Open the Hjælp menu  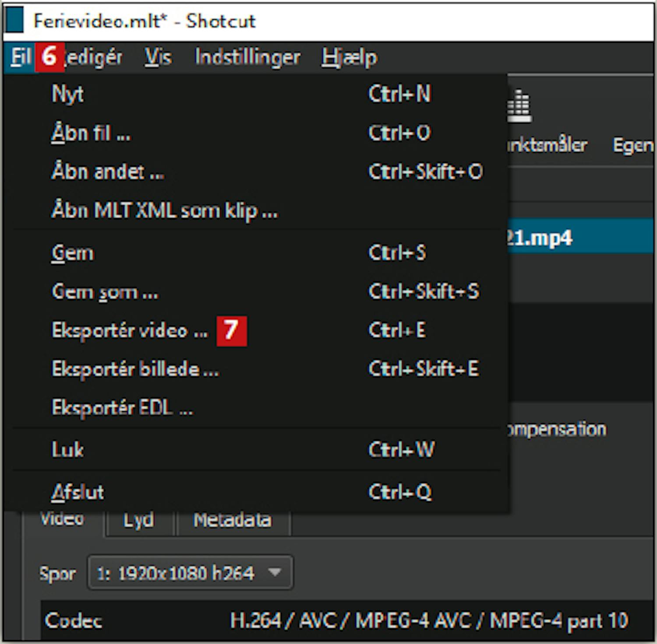click(x=349, y=57)
